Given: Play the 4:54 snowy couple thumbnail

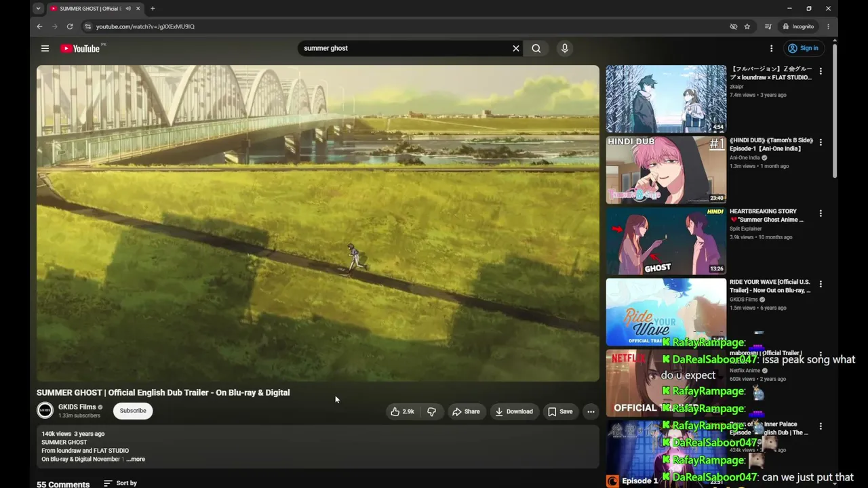Looking at the screenshot, I should click(666, 99).
